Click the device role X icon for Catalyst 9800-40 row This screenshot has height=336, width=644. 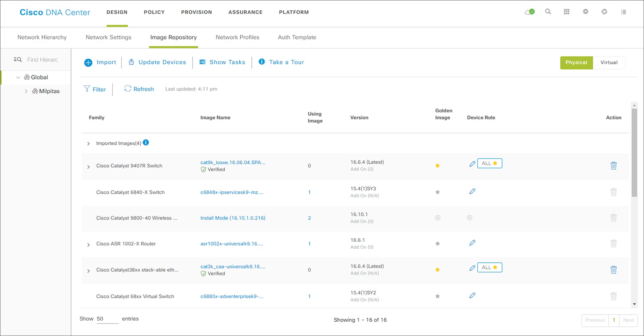pos(470,218)
